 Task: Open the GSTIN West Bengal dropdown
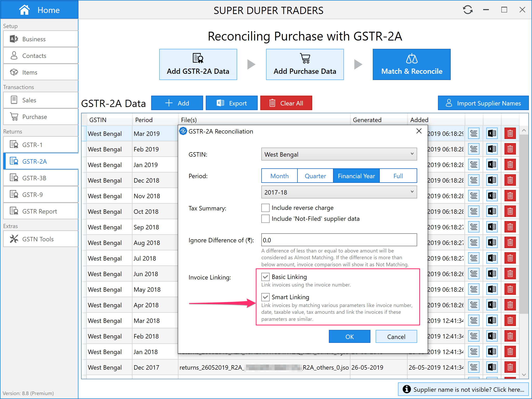(339, 154)
